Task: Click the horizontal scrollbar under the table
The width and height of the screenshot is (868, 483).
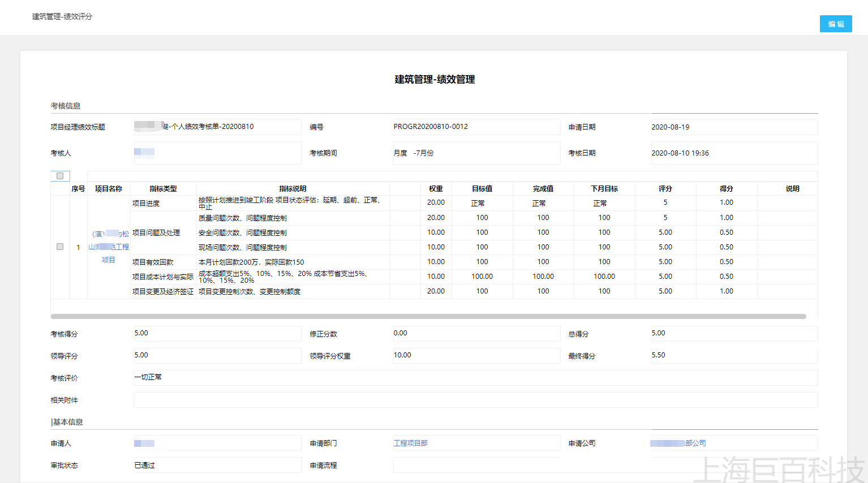Action: click(x=428, y=316)
